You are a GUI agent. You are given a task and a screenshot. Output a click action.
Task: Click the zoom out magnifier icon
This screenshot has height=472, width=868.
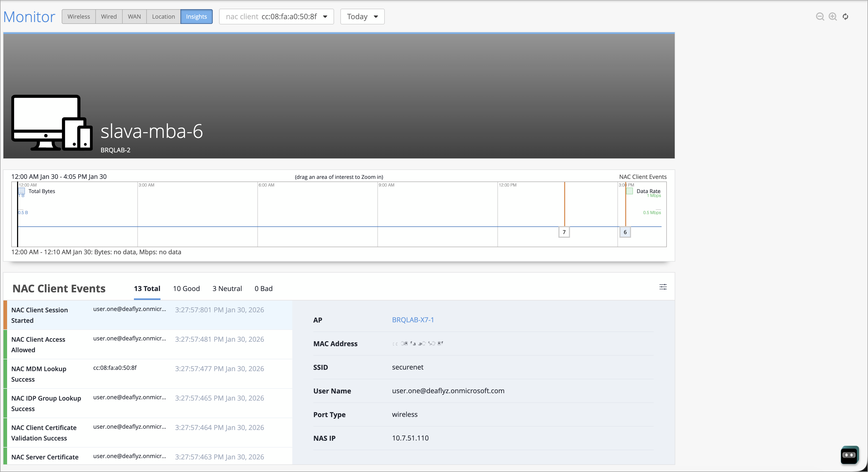coord(820,17)
